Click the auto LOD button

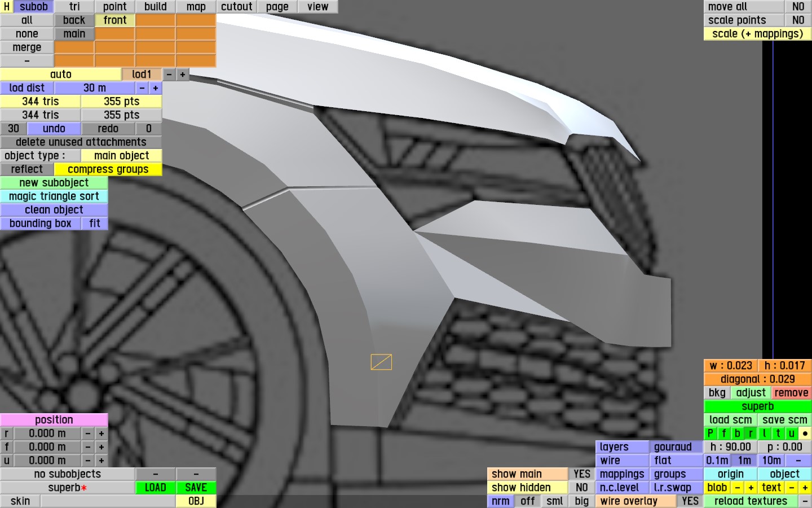coord(61,75)
